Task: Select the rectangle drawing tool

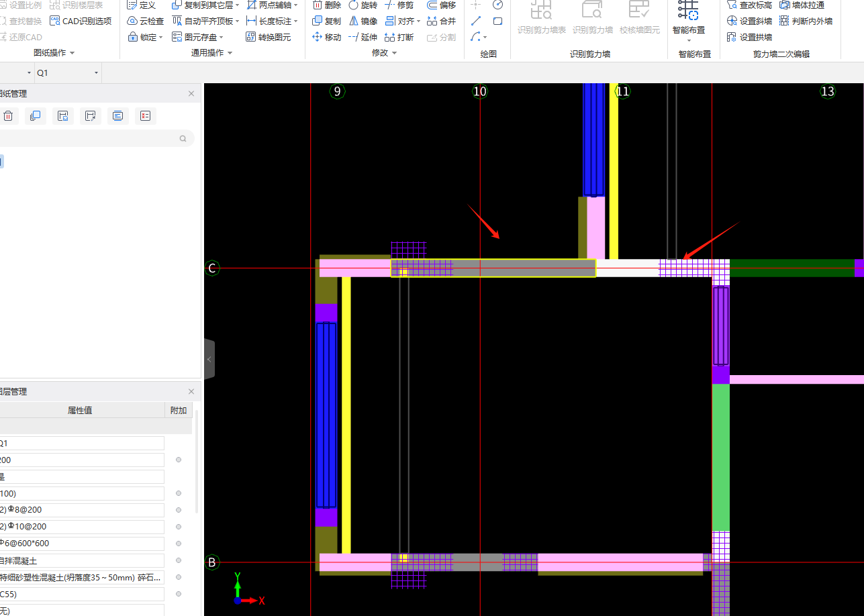Action: pos(497,21)
